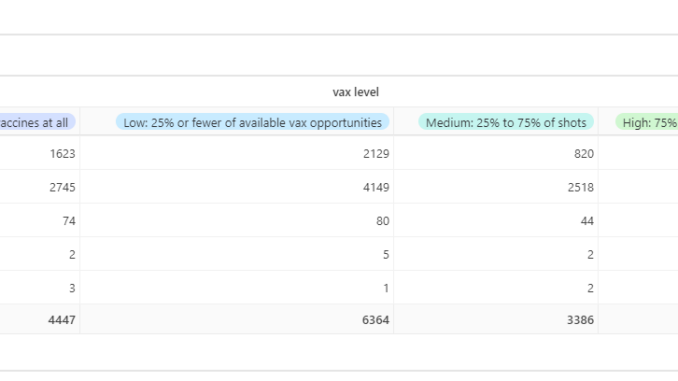The height and width of the screenshot is (381, 678).
Task: Click the Low column cell showing 5
Action: point(237,254)
